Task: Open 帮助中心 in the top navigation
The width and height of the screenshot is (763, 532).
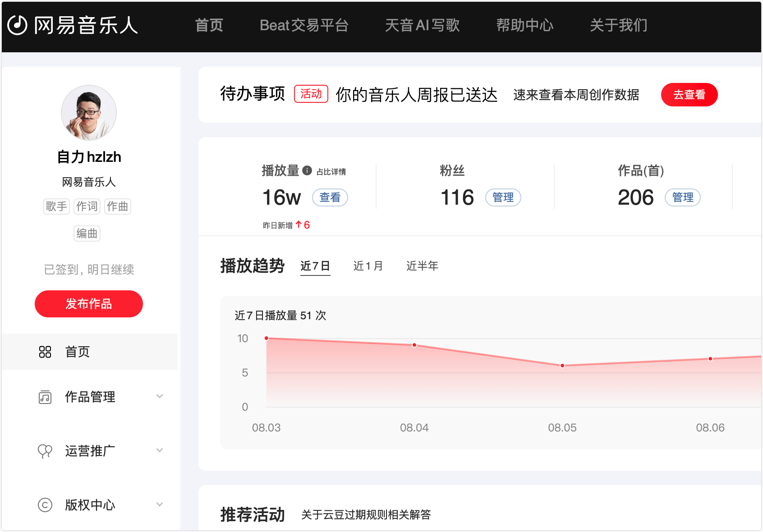Action: point(525,25)
